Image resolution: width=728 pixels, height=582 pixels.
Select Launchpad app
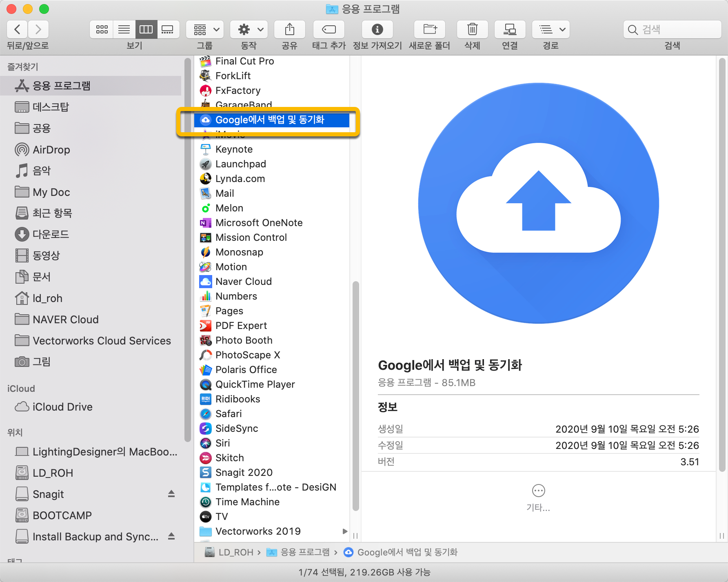pyautogui.click(x=272, y=164)
